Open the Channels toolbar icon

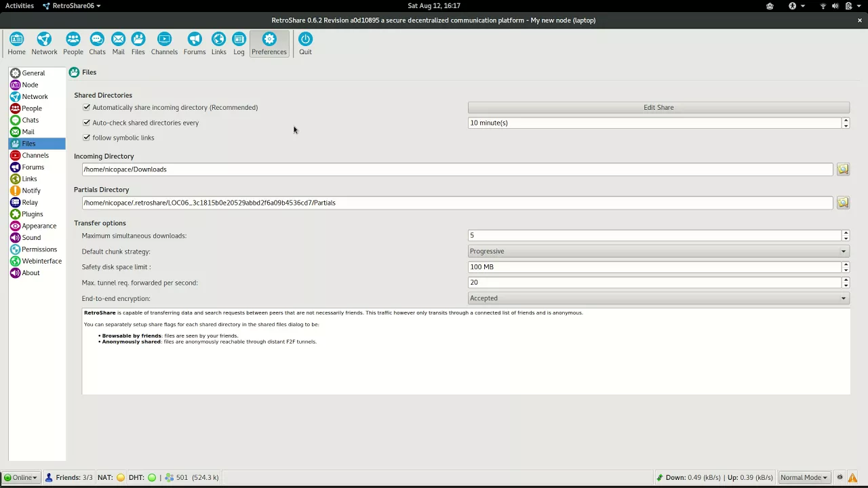(164, 43)
